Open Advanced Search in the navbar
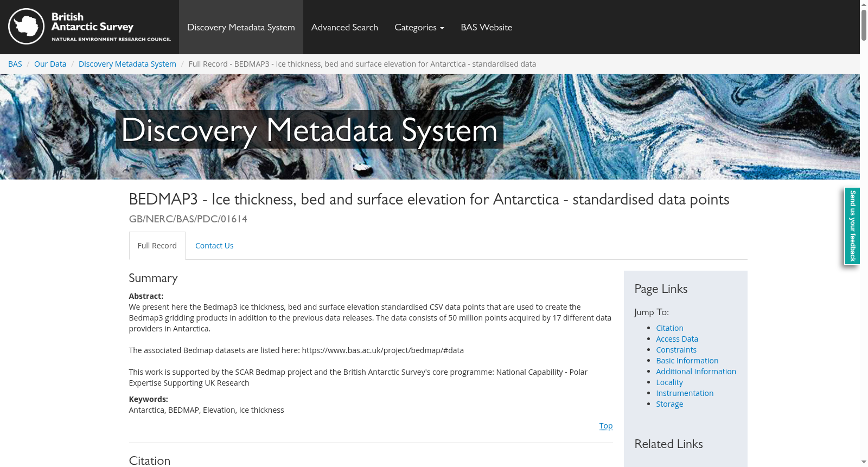868x467 pixels. pos(344,27)
